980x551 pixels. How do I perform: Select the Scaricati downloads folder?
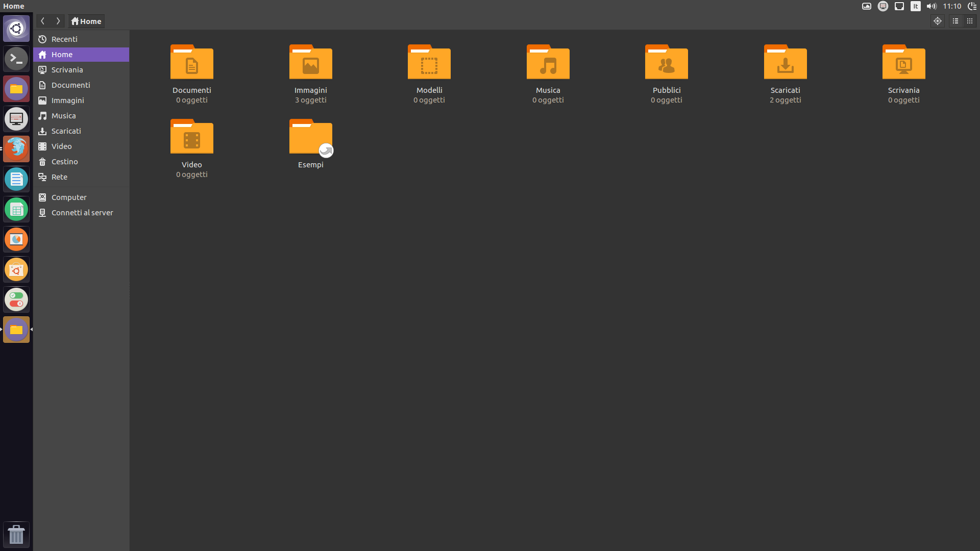click(x=785, y=62)
